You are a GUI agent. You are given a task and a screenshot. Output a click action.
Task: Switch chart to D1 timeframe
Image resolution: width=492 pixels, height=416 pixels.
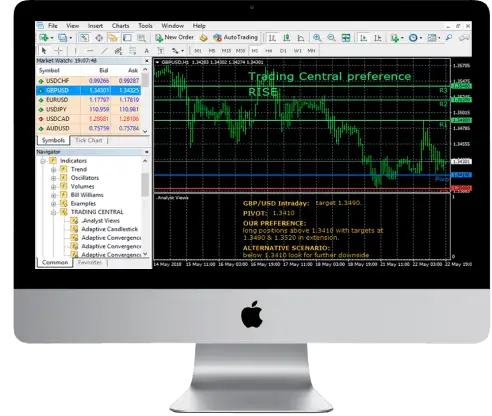click(x=283, y=51)
